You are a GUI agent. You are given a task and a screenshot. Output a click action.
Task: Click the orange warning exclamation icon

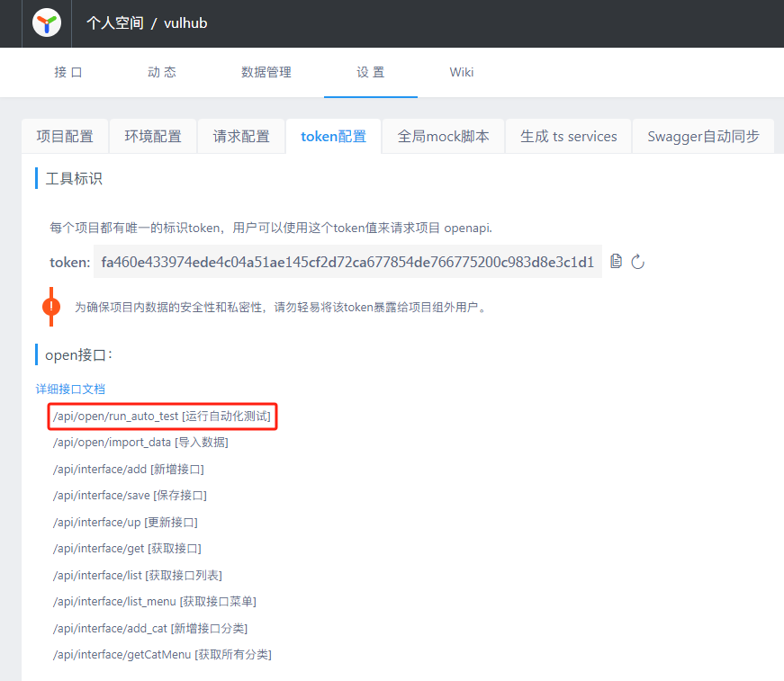point(51,306)
